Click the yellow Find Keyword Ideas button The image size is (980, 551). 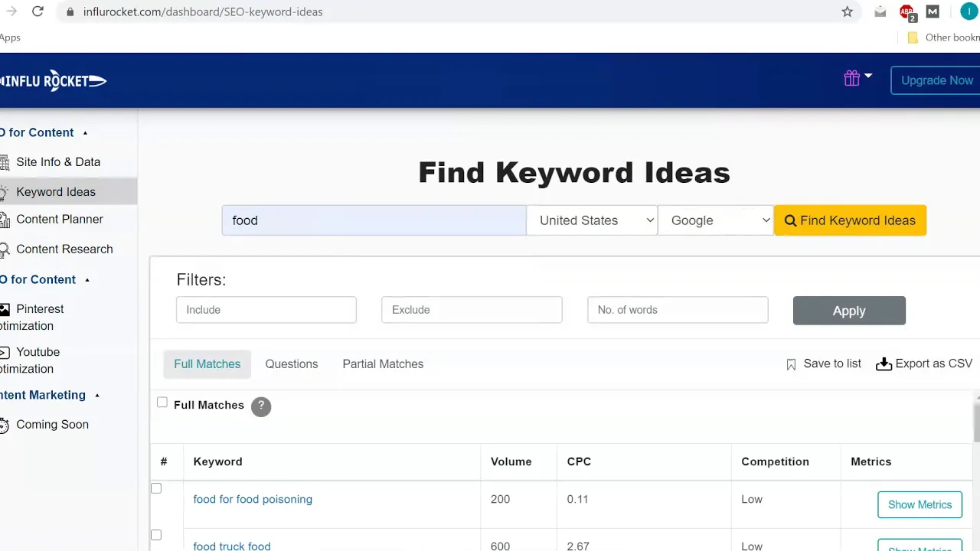pyautogui.click(x=850, y=220)
